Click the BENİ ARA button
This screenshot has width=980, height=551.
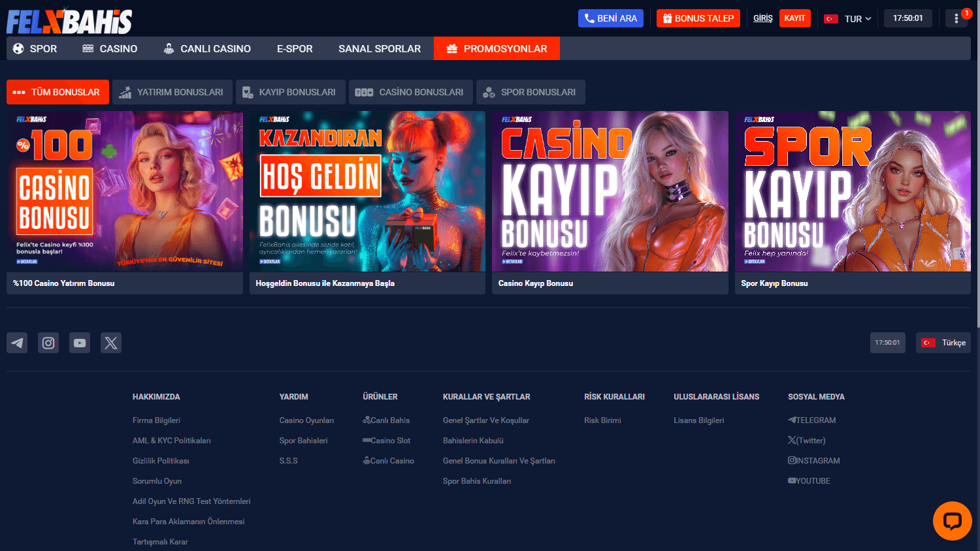click(x=611, y=18)
